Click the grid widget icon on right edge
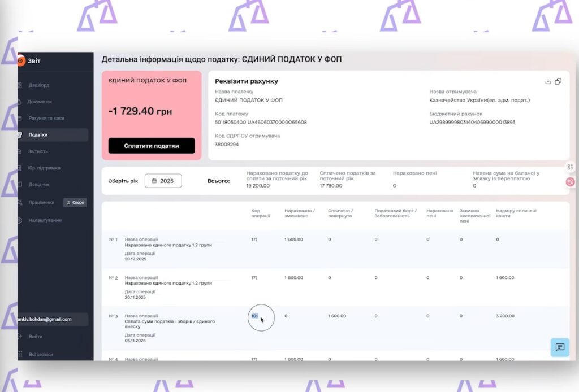Image resolution: width=579 pixels, height=392 pixels. pyautogui.click(x=570, y=167)
